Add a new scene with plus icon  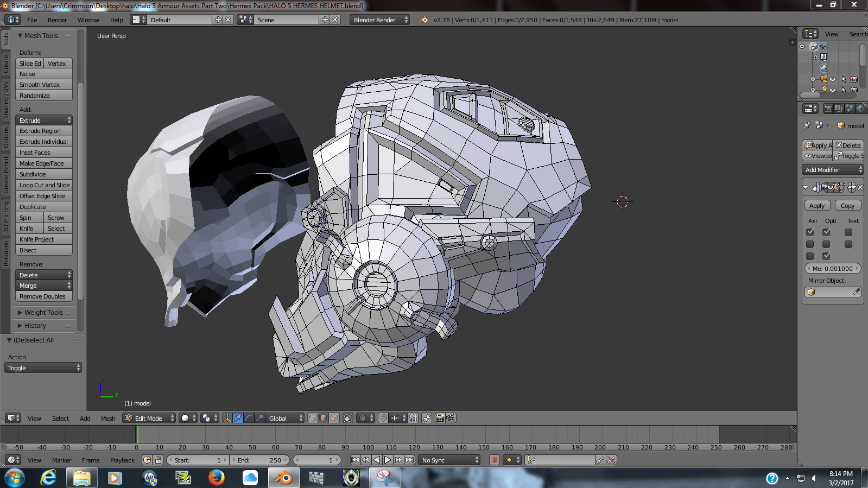click(x=325, y=20)
